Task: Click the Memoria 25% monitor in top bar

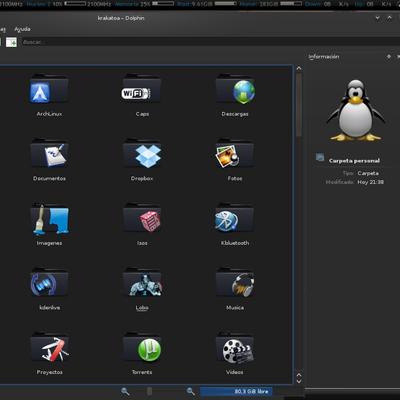Action: coord(144,4)
